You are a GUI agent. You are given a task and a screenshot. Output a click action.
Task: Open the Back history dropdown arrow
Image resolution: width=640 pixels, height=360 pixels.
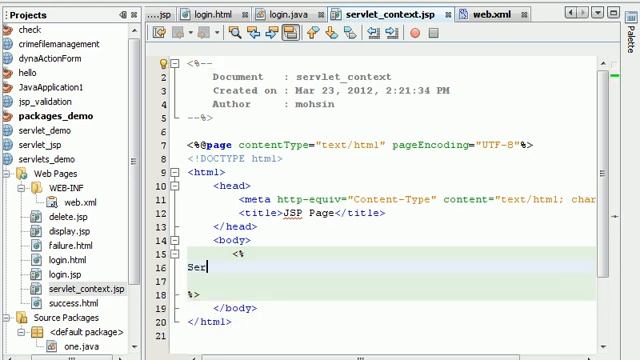click(x=191, y=33)
